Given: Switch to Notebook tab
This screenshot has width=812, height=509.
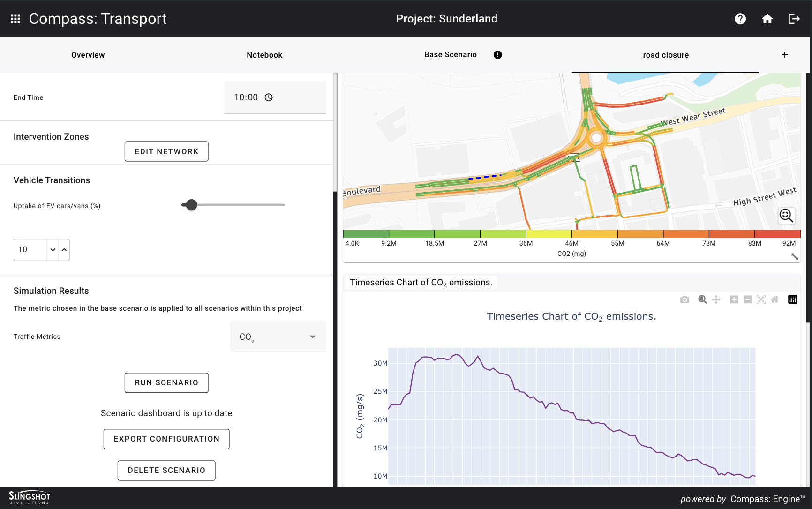Looking at the screenshot, I should [264, 55].
